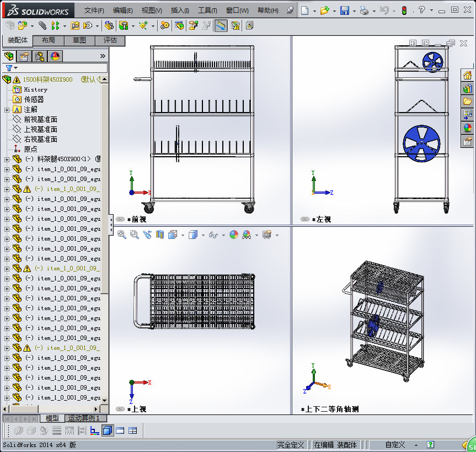476x452 pixels.
Task: Click the New Motion Study icon
Action: click(165, 25)
